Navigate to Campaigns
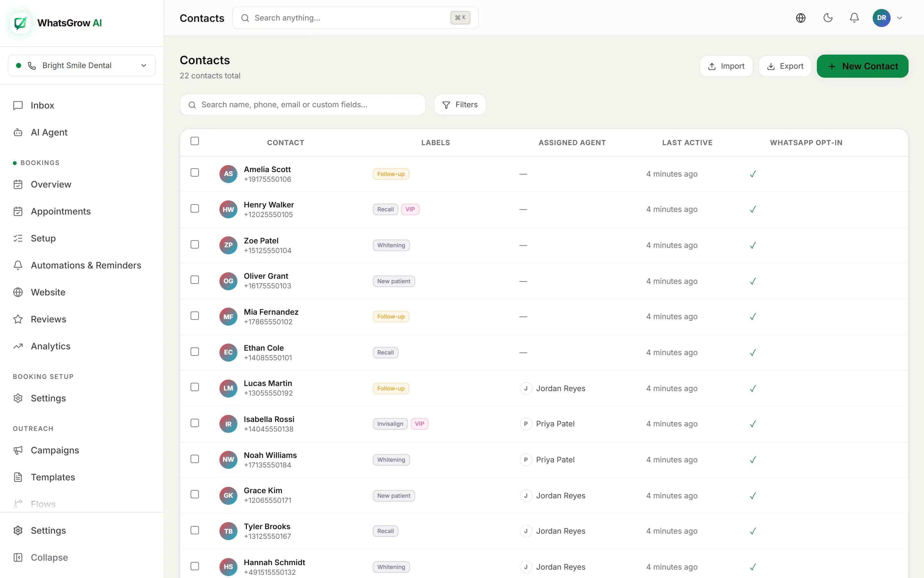The image size is (924, 578). click(x=82, y=450)
